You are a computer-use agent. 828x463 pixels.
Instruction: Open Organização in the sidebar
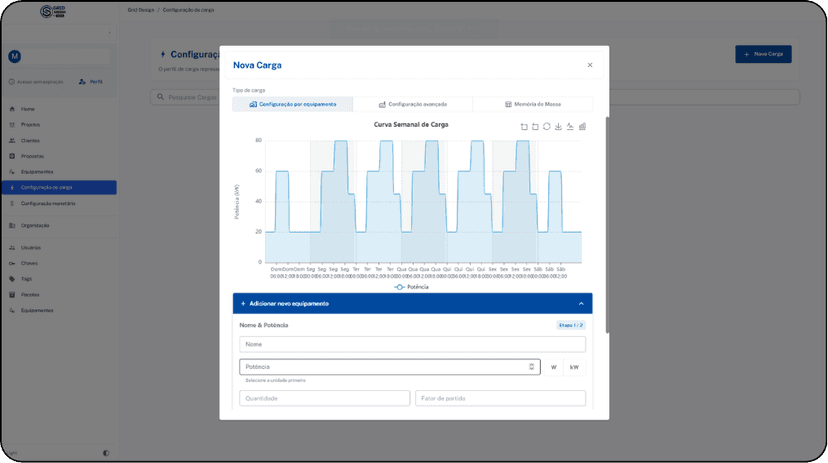pyautogui.click(x=59, y=225)
